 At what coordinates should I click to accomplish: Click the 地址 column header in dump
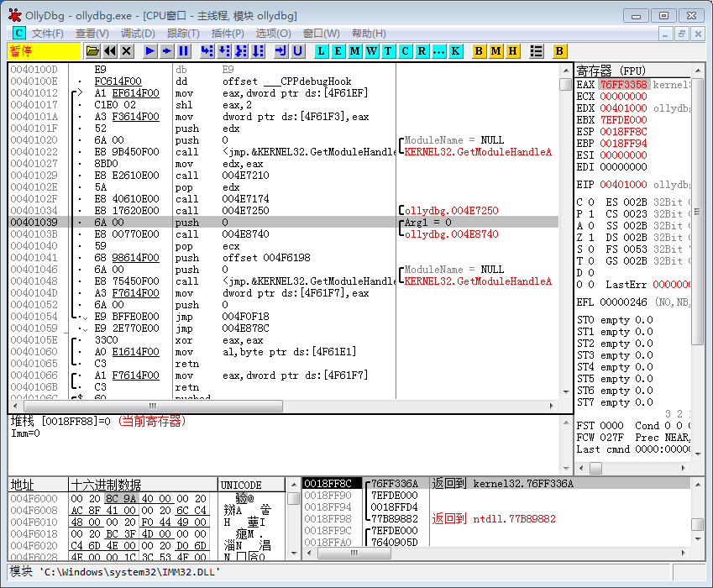38,485
